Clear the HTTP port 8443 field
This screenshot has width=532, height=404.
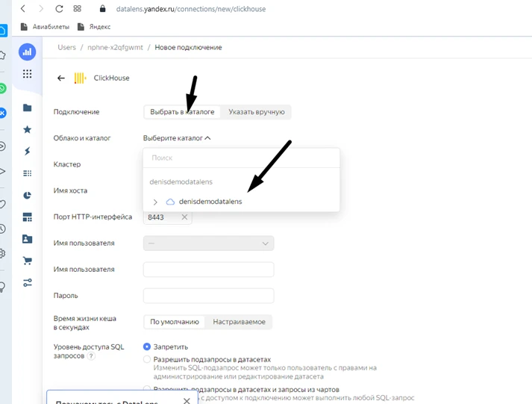click(x=184, y=217)
